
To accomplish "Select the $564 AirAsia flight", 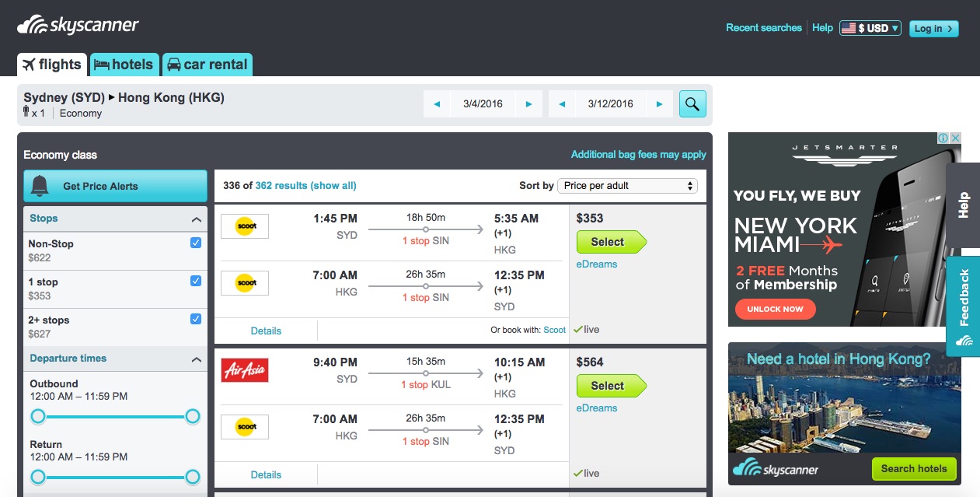I will [x=611, y=386].
